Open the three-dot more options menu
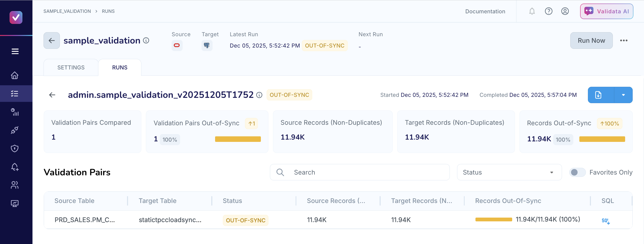This screenshot has width=644, height=244. pyautogui.click(x=624, y=40)
